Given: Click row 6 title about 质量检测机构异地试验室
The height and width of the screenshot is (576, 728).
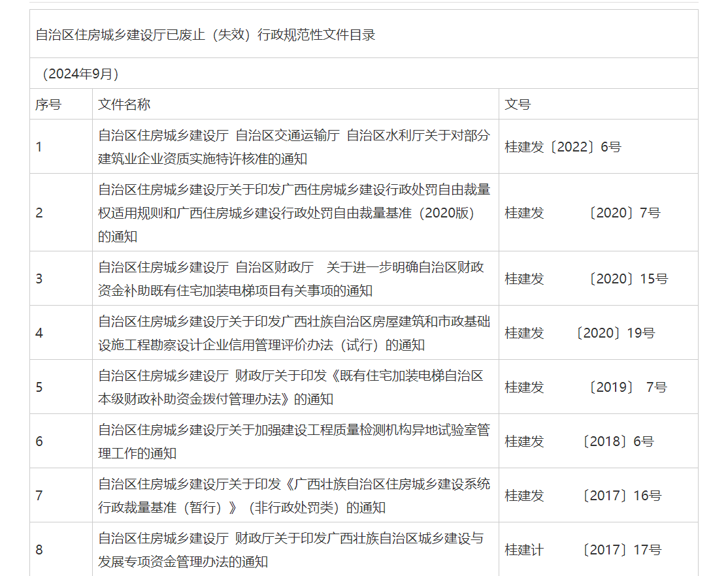Looking at the screenshot, I should [x=294, y=441].
